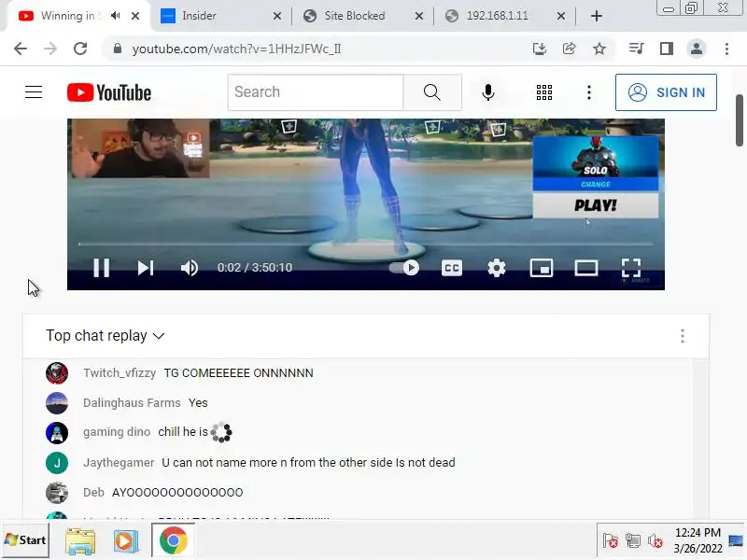747x560 pixels.
Task: Open Action Center flag icon
Action: pyautogui.click(x=611, y=541)
